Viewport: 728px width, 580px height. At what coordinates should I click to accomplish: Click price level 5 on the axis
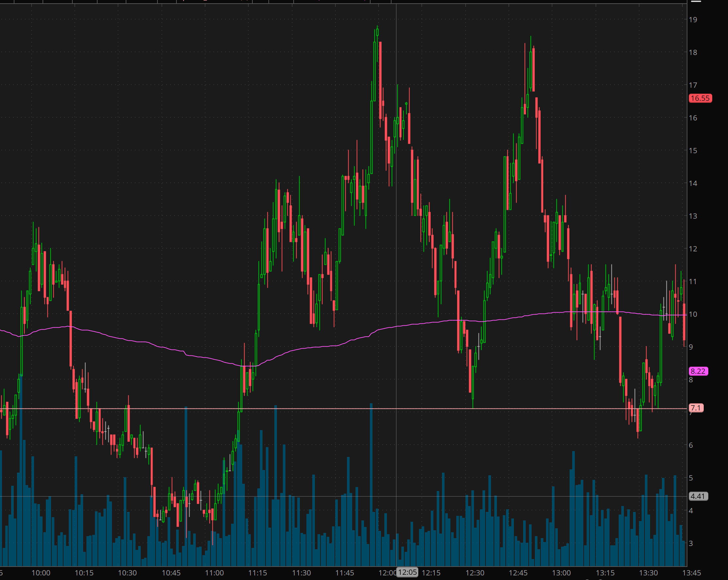[691, 478]
